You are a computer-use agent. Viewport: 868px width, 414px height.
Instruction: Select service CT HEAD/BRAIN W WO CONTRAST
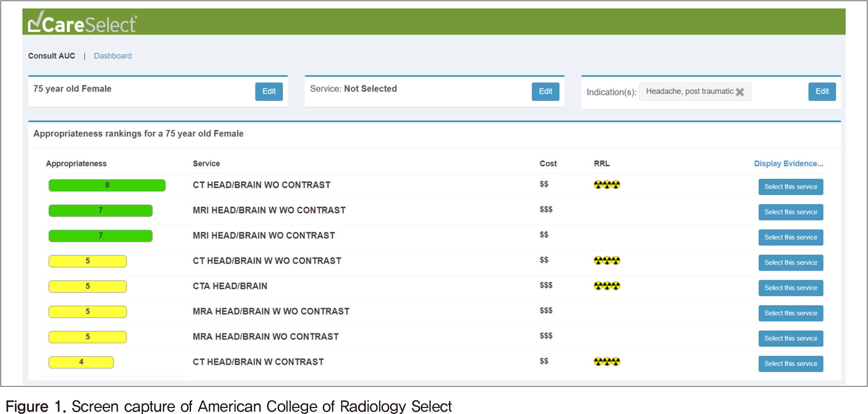point(791,263)
